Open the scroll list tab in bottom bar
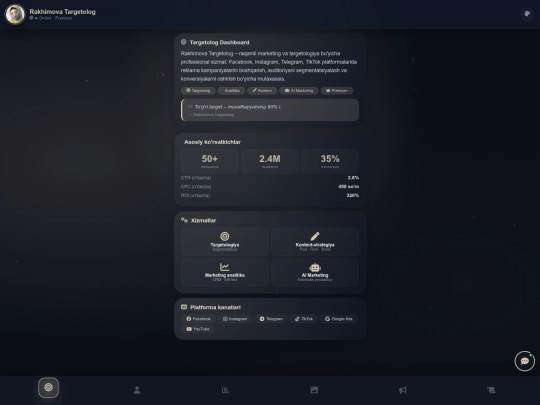 (x=491, y=390)
